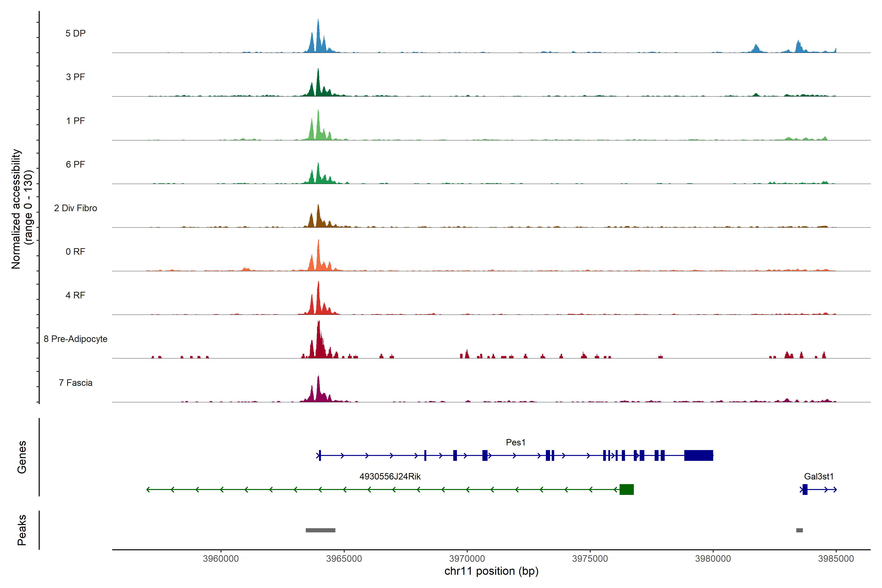Click the green 4930556J24Rik exon block

click(626, 489)
